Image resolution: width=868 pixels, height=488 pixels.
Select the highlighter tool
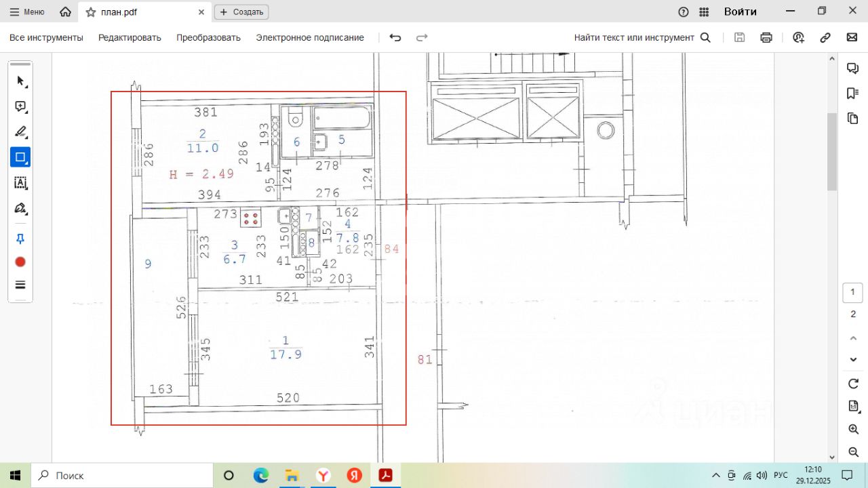[x=20, y=131]
